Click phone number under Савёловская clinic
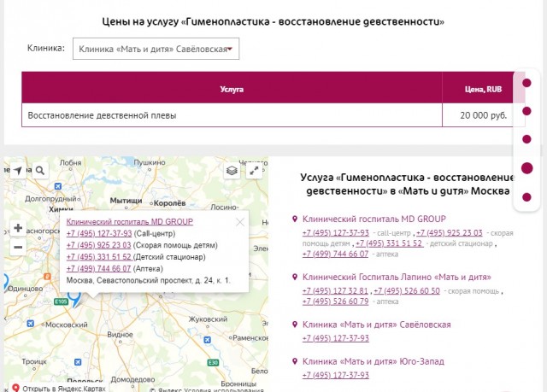Image resolution: width=547 pixels, height=392 pixels. point(336,338)
